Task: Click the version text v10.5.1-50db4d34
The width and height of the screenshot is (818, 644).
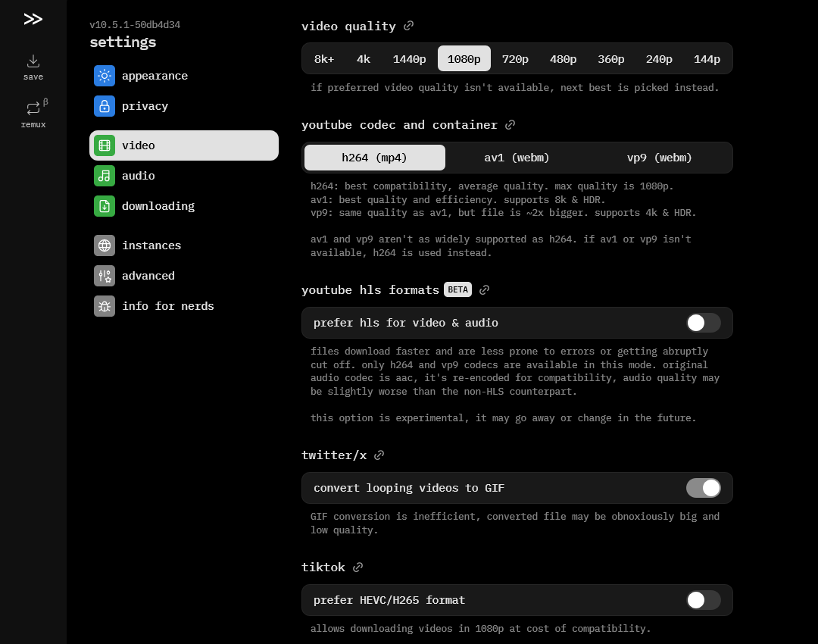Action: [x=135, y=25]
